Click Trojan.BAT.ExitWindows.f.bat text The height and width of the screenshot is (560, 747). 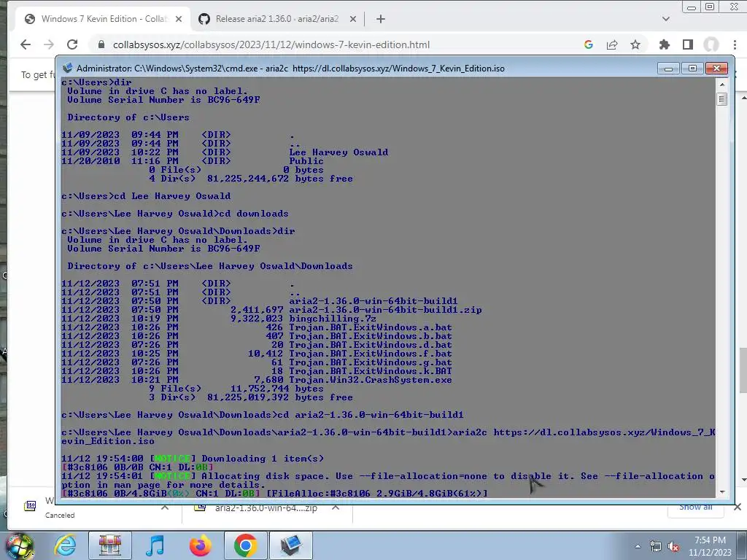pyautogui.click(x=370, y=354)
